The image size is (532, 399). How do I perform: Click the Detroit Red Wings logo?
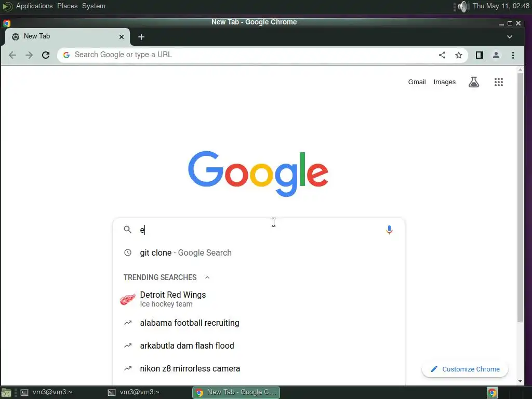(x=128, y=299)
